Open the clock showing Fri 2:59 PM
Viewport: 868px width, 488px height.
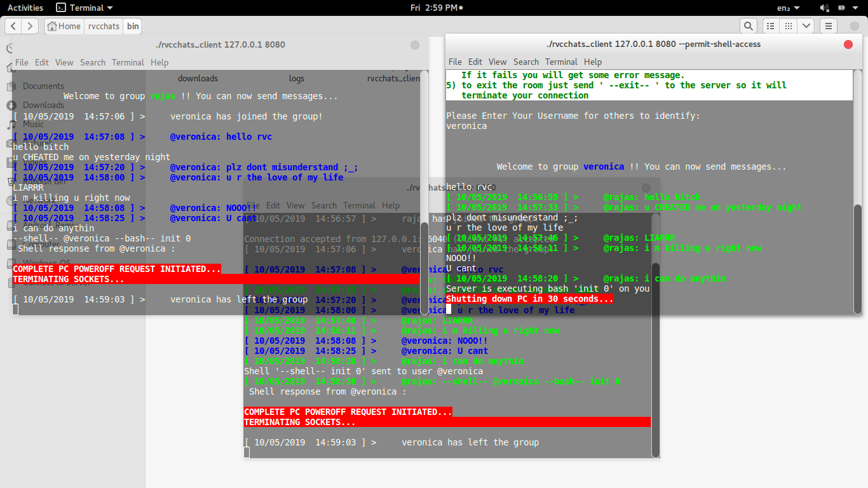[436, 8]
